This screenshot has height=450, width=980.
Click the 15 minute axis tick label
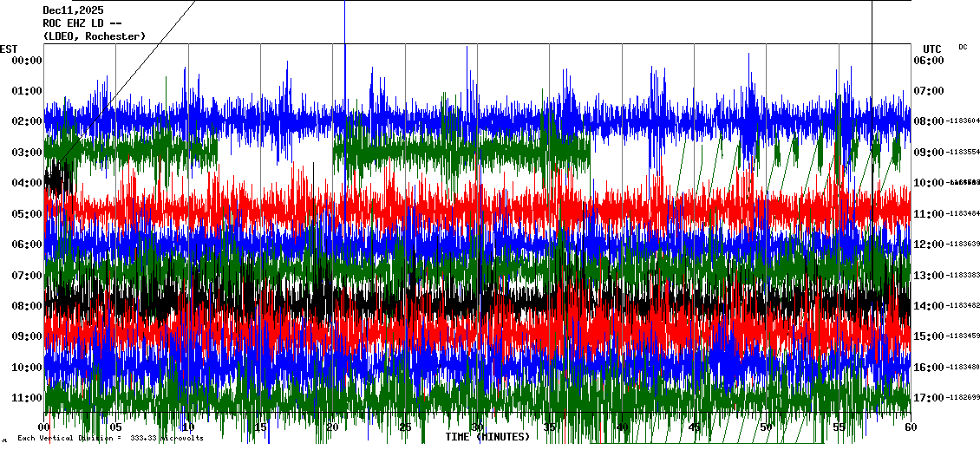tap(260, 428)
